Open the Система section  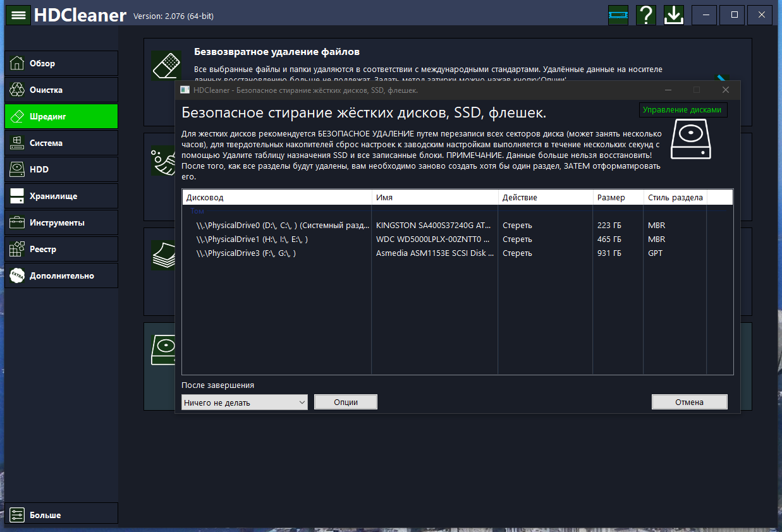coord(61,143)
